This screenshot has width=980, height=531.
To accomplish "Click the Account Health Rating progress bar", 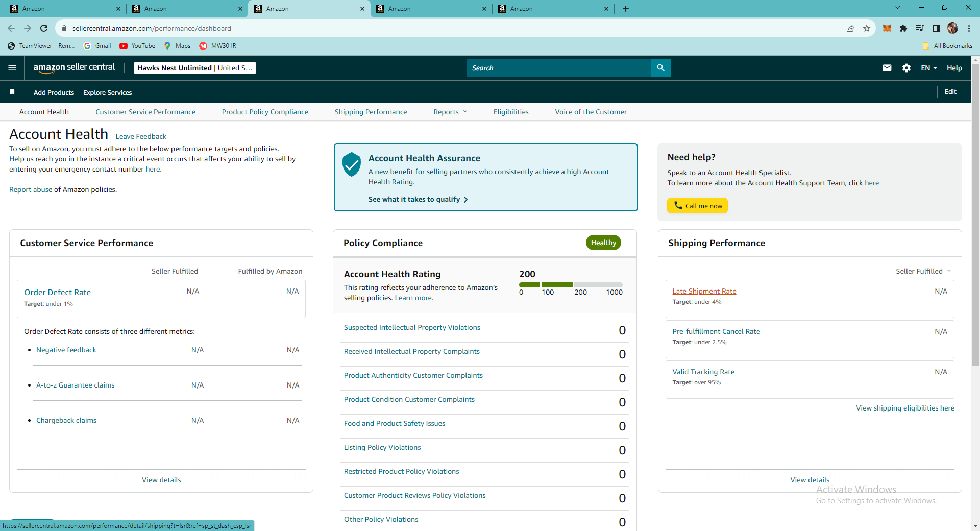I will tap(571, 284).
